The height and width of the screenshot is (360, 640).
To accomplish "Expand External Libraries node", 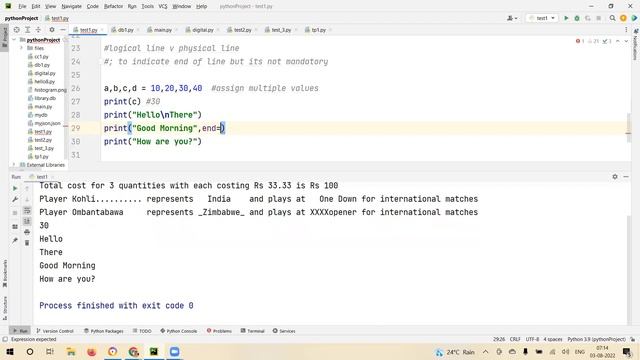I will (14, 165).
